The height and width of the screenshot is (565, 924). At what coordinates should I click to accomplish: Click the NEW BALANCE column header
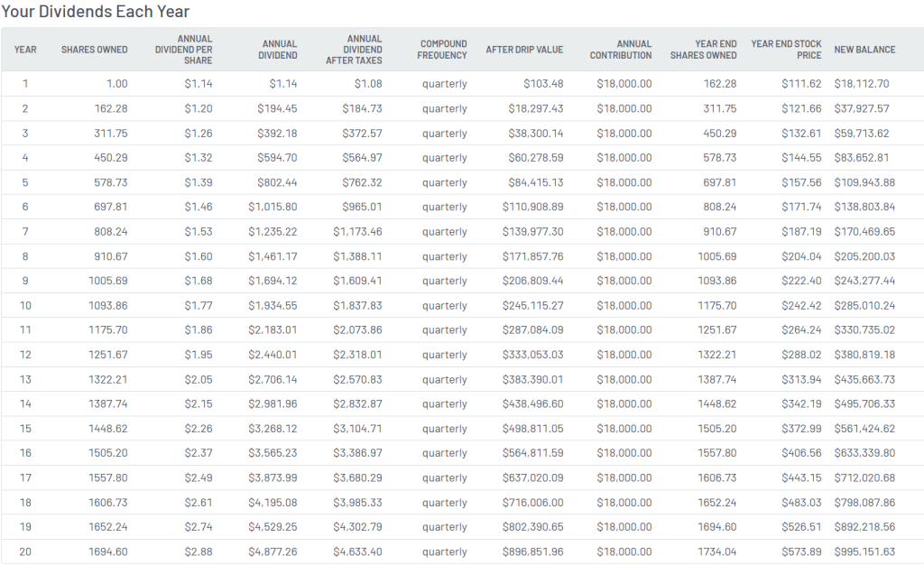click(x=864, y=50)
